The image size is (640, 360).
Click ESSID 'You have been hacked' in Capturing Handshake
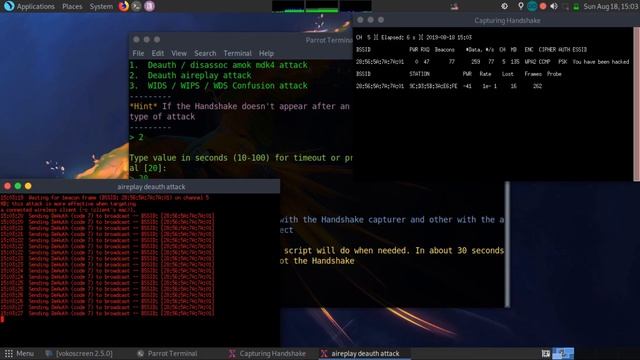(600, 62)
